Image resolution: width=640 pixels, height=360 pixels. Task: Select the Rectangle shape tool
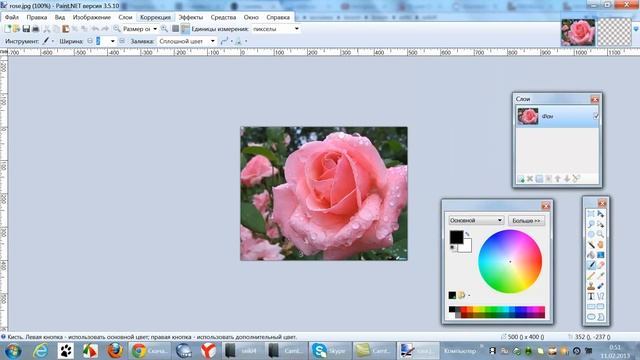[591, 307]
